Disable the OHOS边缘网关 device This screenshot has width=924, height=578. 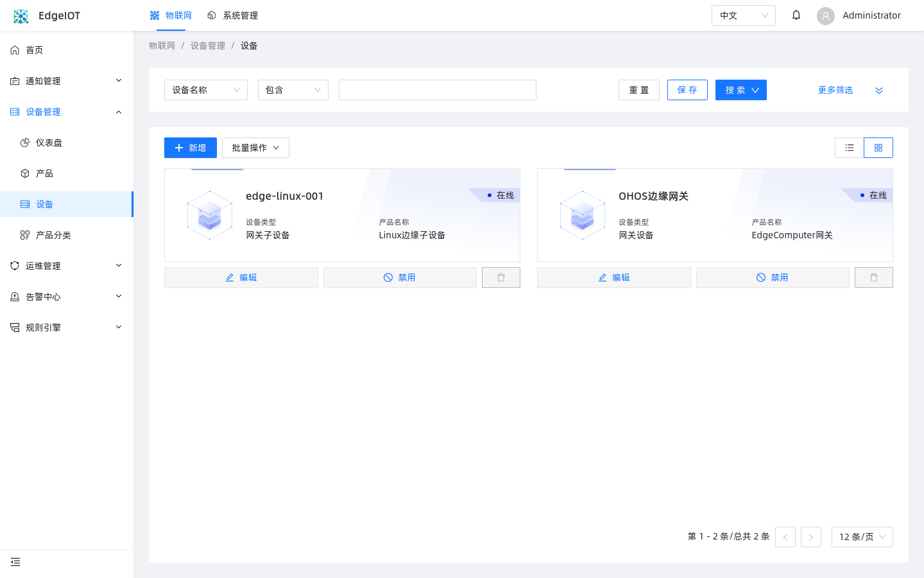(x=773, y=277)
